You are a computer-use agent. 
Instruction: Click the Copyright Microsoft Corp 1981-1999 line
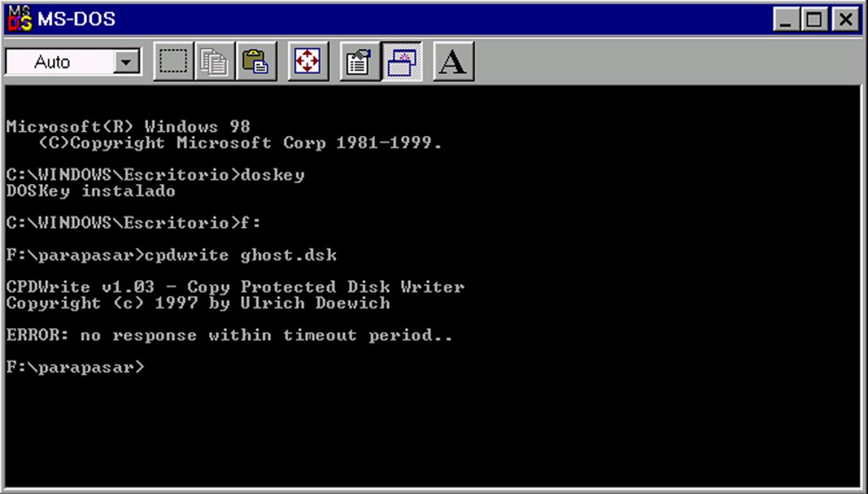[240, 143]
